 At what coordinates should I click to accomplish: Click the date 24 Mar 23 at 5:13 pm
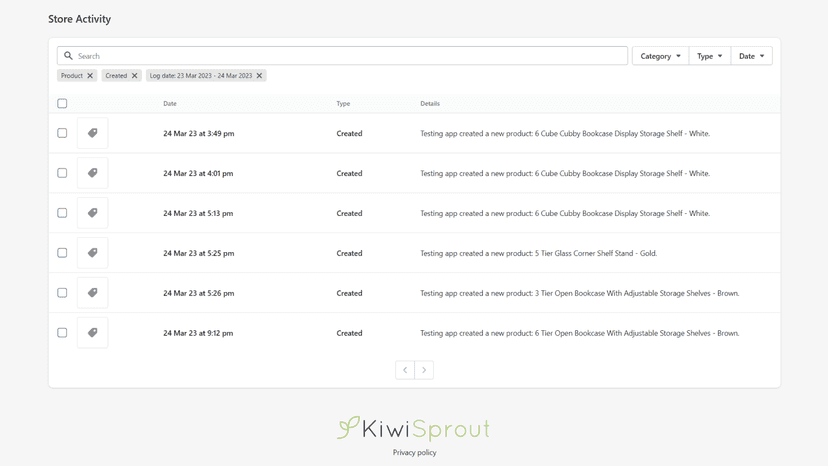coord(198,213)
